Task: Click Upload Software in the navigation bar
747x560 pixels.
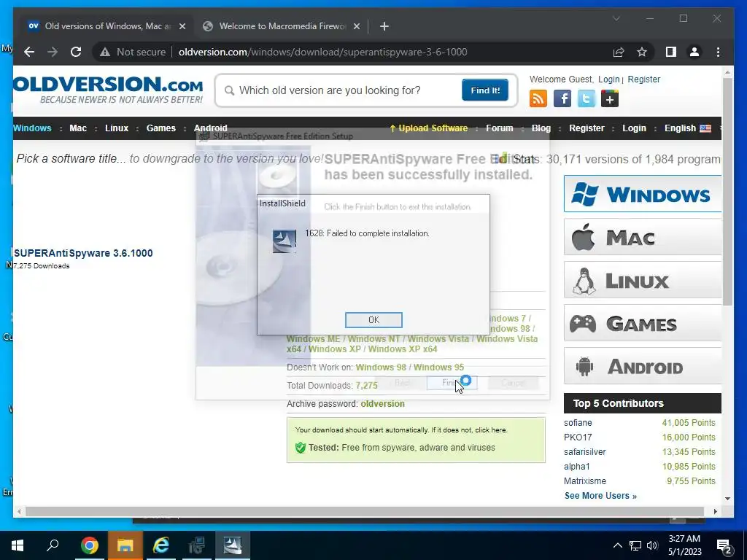Action: click(x=429, y=128)
